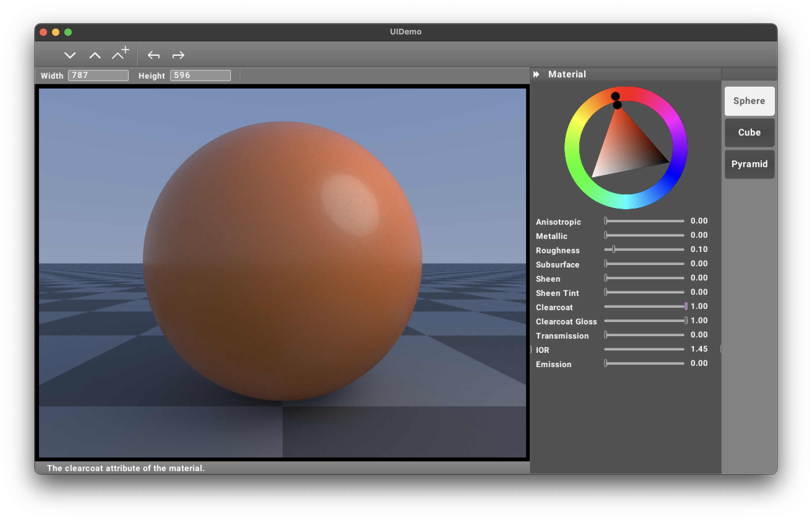The width and height of the screenshot is (812, 520).
Task: Click the right arrow forward toolbar icon
Action: (178, 55)
